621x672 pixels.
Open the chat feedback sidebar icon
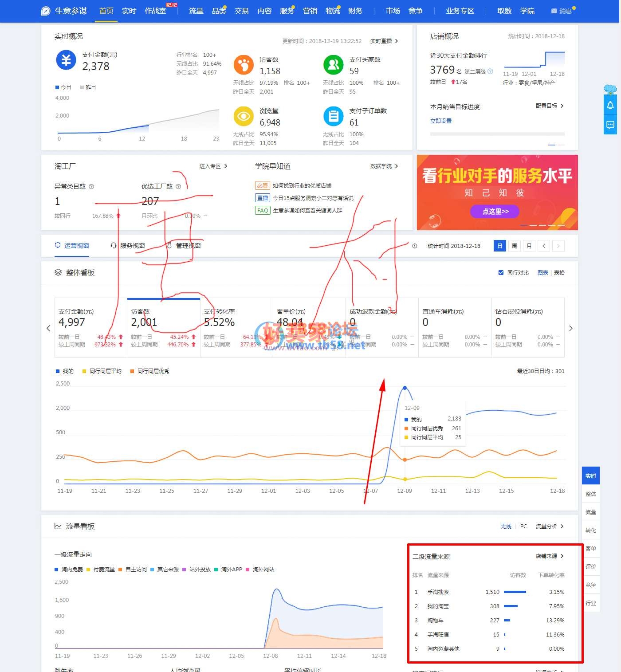(x=610, y=125)
